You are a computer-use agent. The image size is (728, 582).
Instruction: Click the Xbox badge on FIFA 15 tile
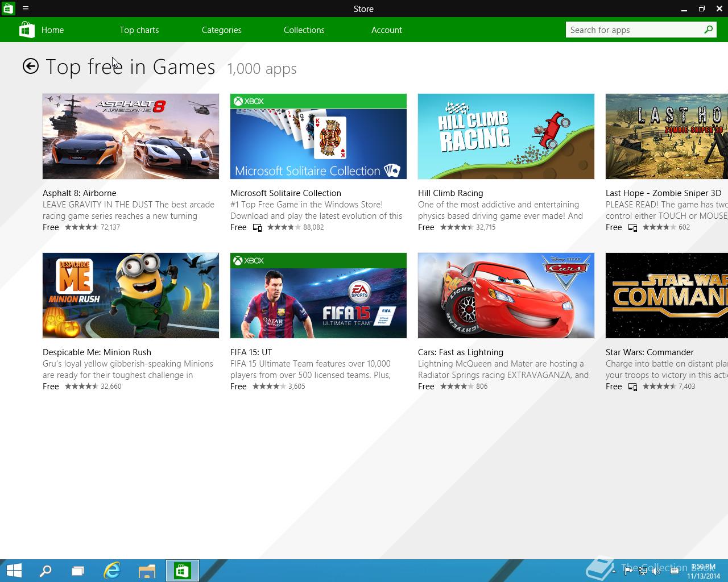249,260
